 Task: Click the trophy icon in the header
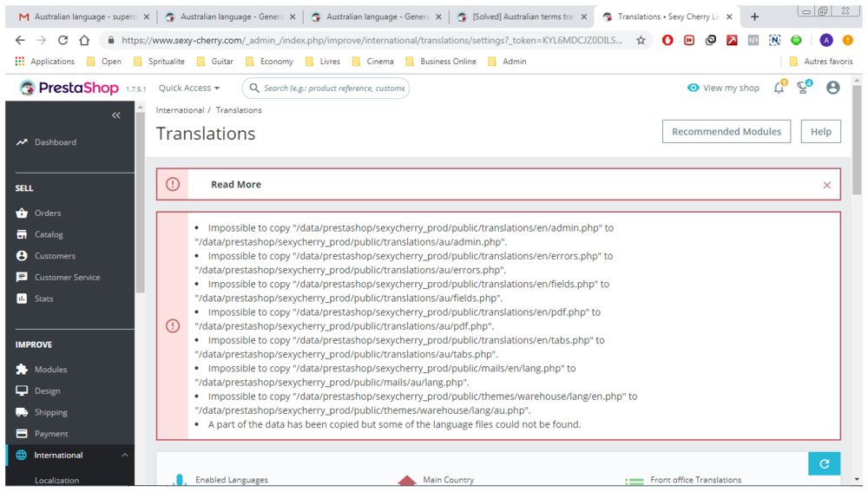coord(803,87)
